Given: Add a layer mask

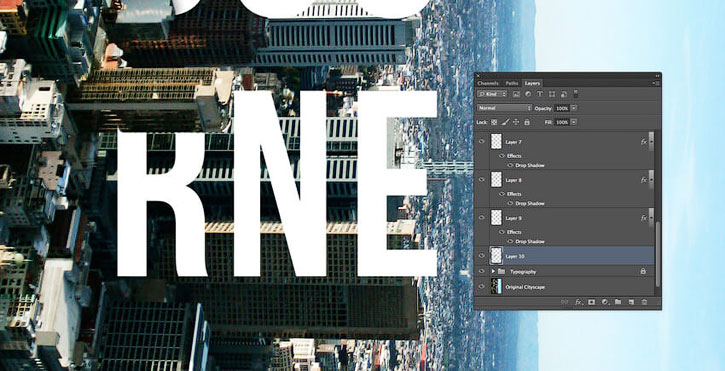Looking at the screenshot, I should [x=591, y=302].
